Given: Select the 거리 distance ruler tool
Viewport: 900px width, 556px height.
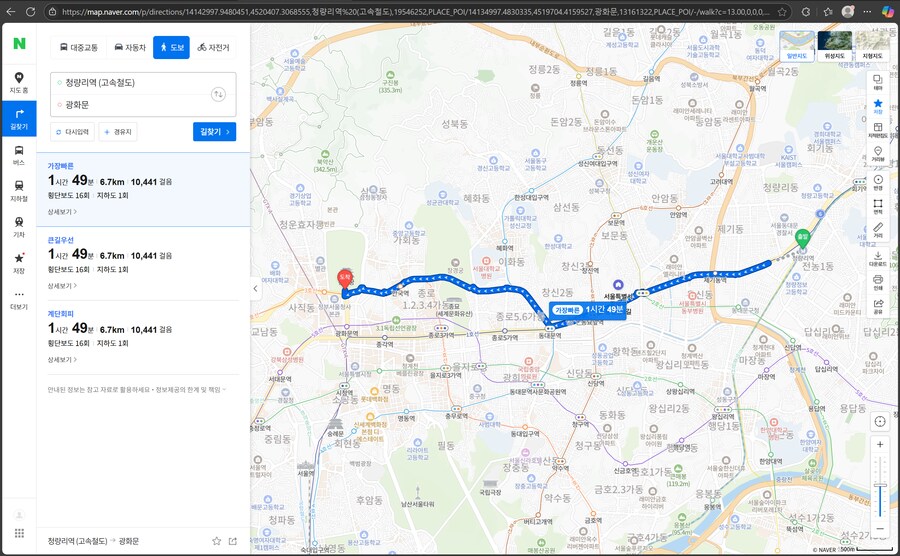Looking at the screenshot, I should [x=878, y=230].
